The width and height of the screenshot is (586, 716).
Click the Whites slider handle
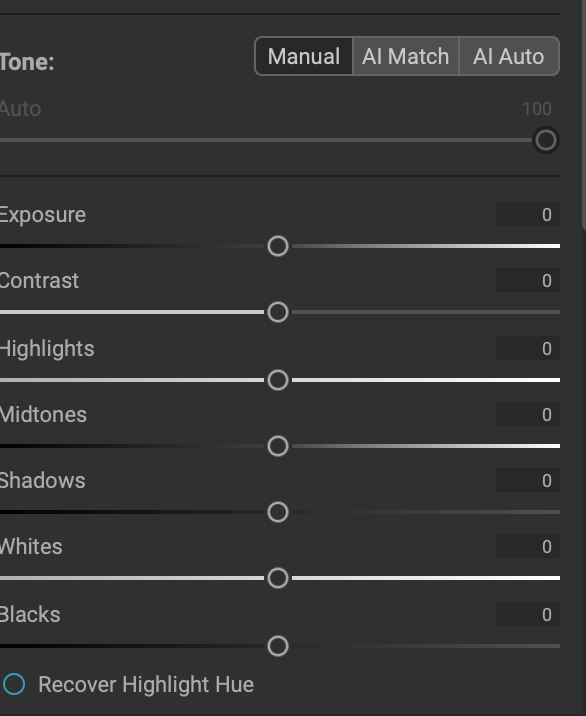pos(278,578)
